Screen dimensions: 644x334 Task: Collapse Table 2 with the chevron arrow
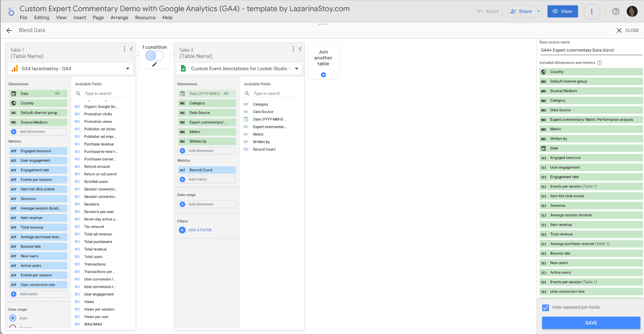[300, 49]
